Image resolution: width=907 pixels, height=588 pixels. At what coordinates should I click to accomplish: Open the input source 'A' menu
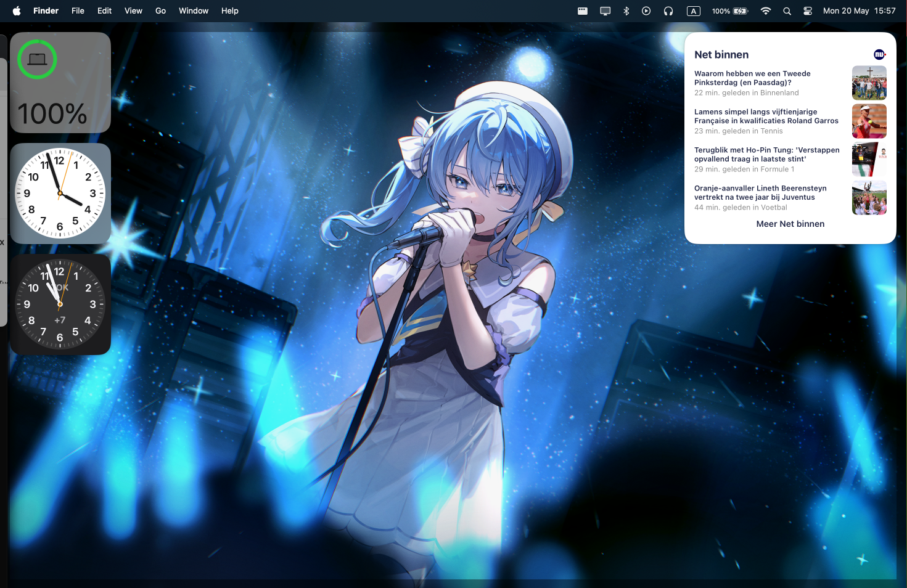[694, 10]
